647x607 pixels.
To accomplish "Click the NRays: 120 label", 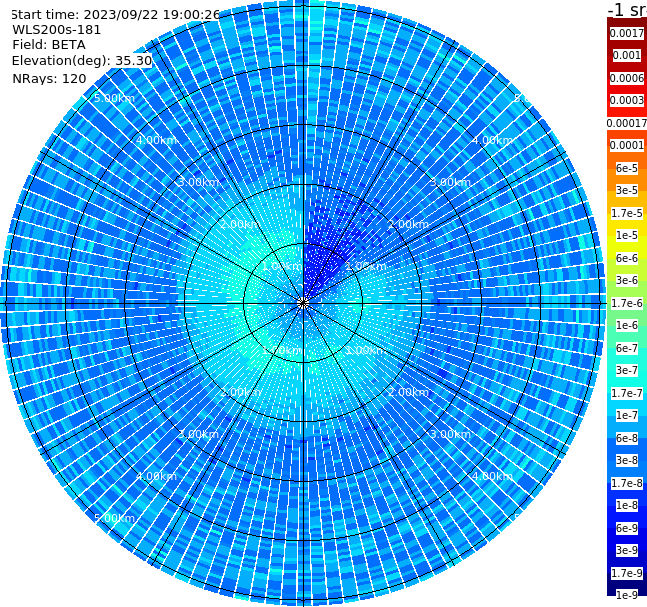I will pos(49,78).
